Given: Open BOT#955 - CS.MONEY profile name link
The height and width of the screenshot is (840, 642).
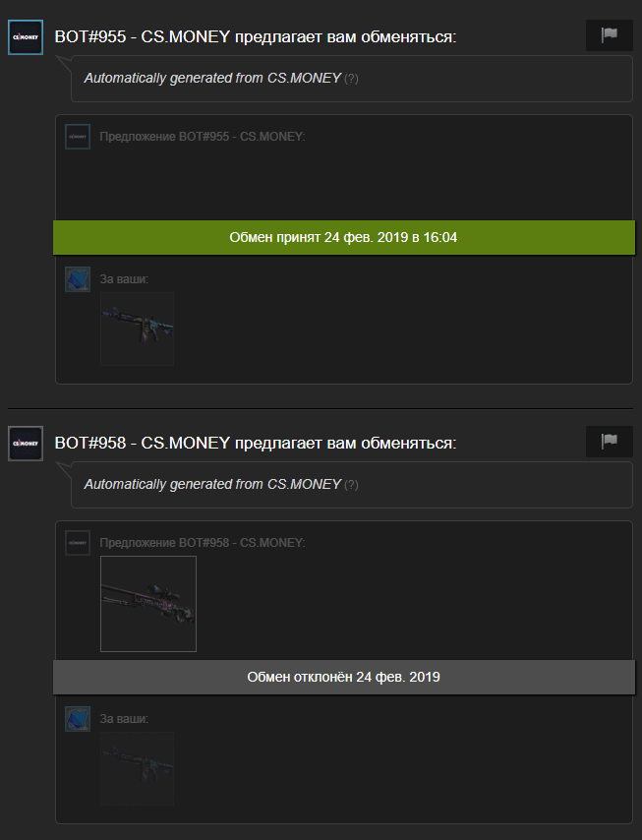Looking at the screenshot, I should point(143,37).
